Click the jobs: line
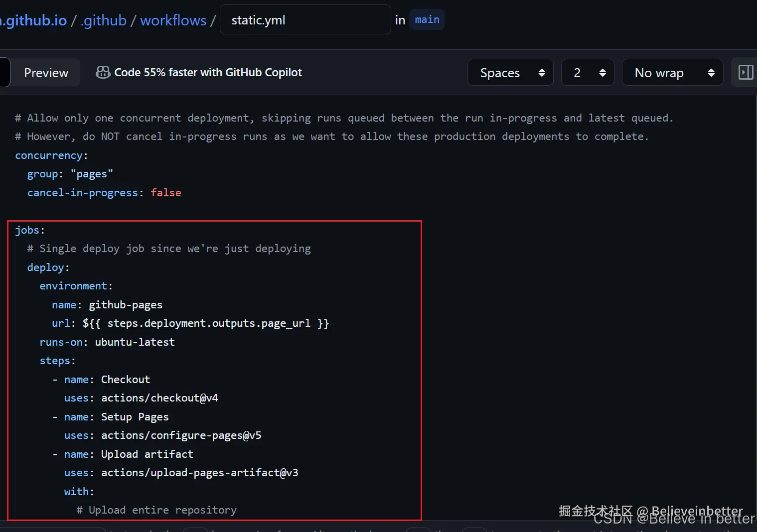This screenshot has width=757, height=532. (30, 230)
